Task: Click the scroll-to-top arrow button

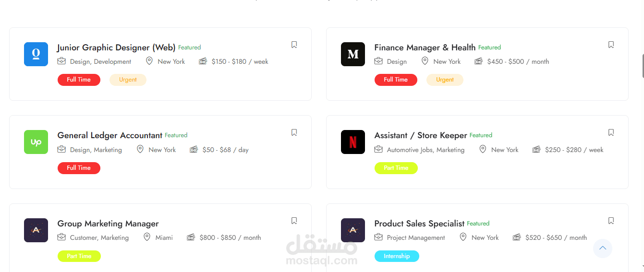Action: point(602,248)
